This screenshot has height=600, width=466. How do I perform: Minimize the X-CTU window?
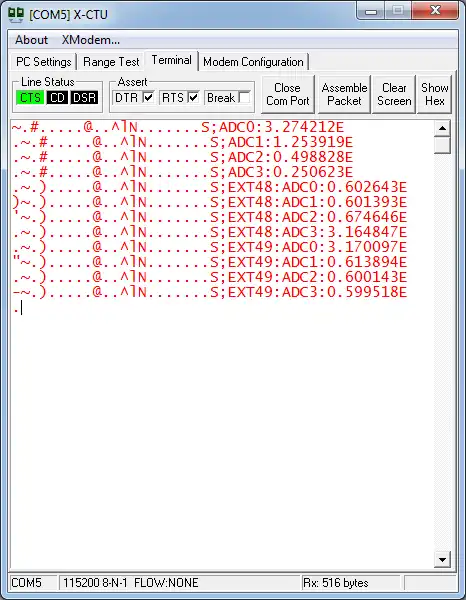tap(371, 11)
